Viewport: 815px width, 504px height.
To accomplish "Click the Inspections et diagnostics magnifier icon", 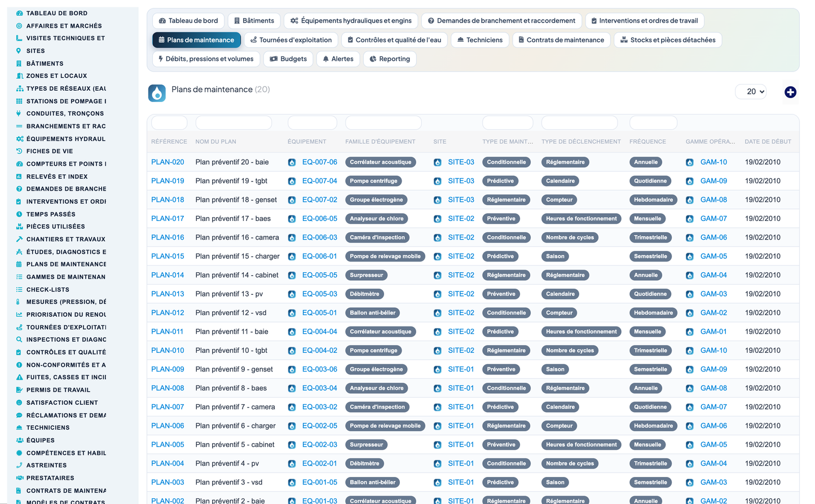I will tap(19, 339).
